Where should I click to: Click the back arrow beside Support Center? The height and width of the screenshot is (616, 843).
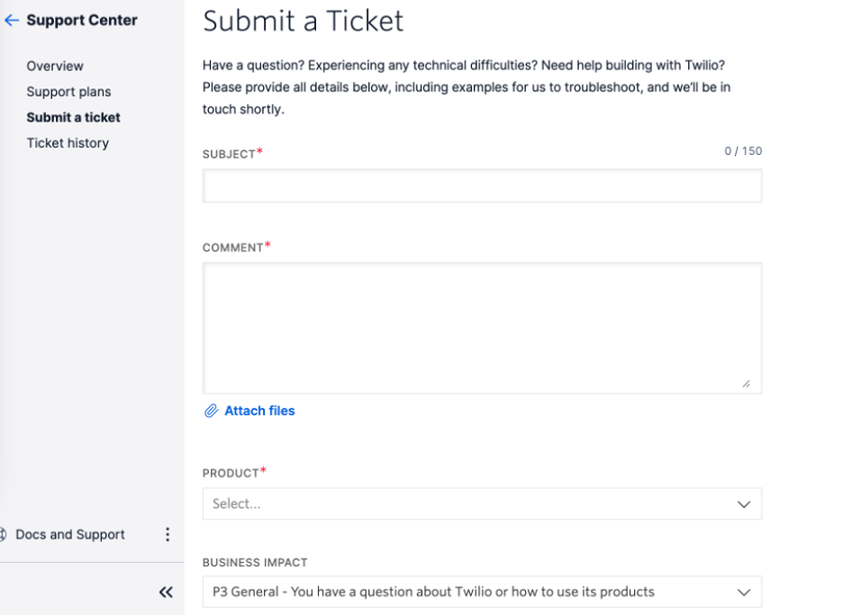pyautogui.click(x=12, y=21)
